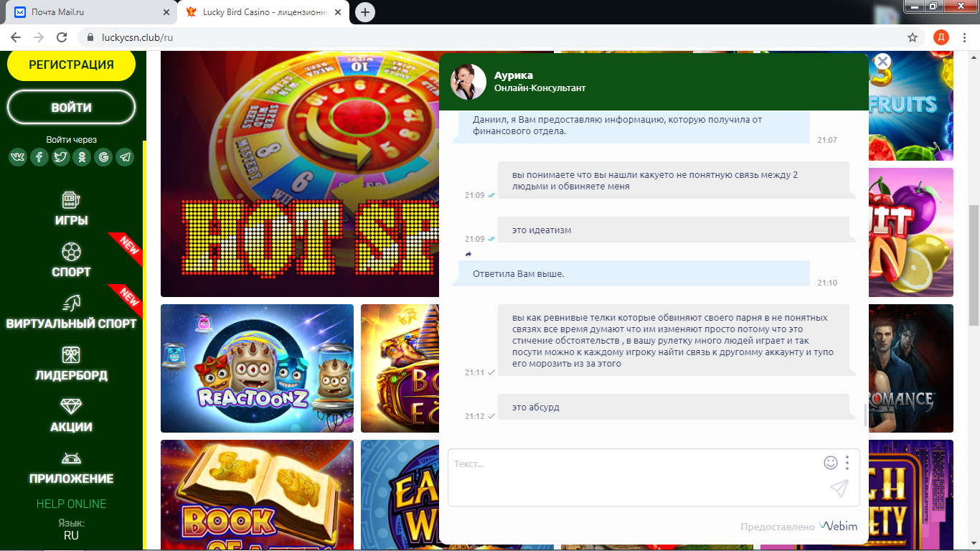Open the СПОРТ soccer ball icon
980x551 pixels.
[71, 252]
